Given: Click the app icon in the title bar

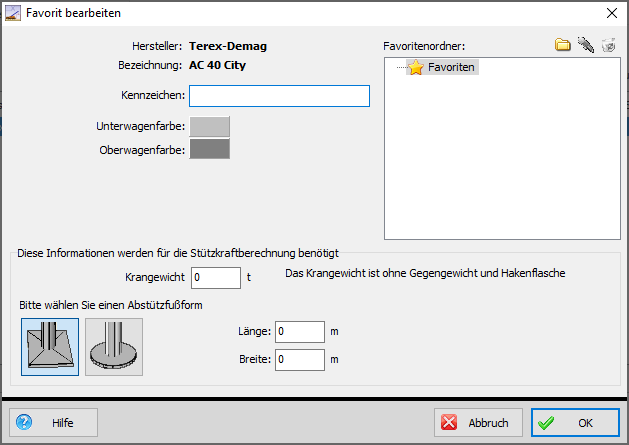Looking at the screenshot, I should pyautogui.click(x=13, y=14).
